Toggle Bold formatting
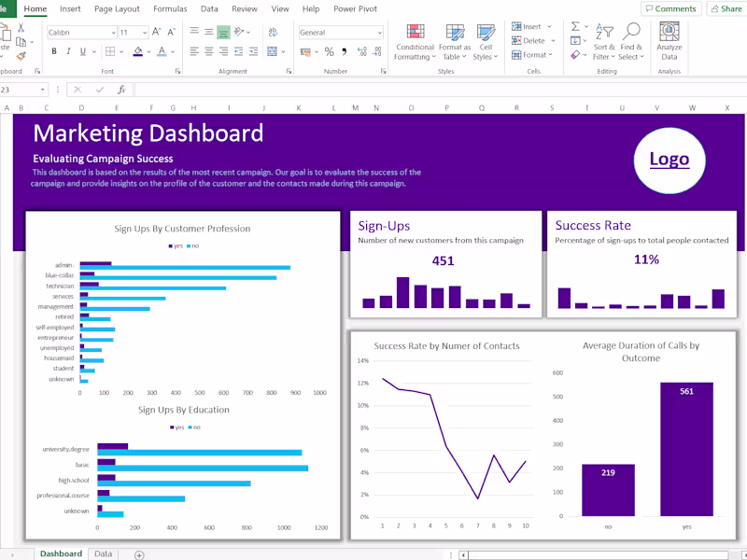 (54, 51)
